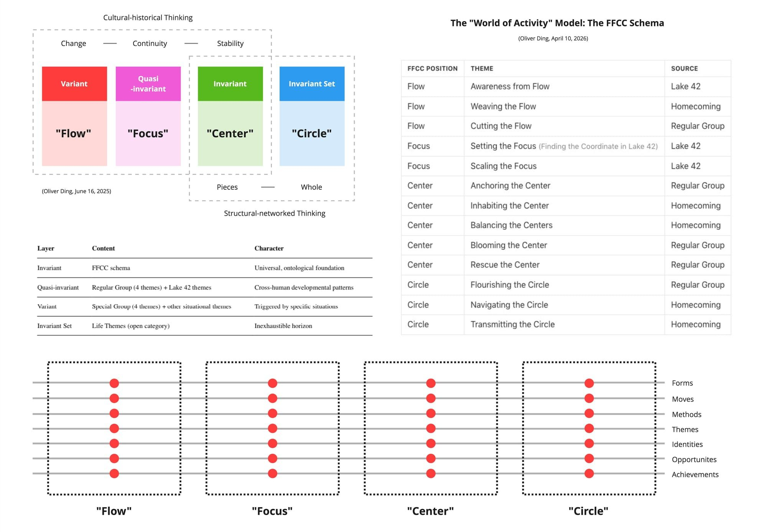The height and width of the screenshot is (532, 767).
Task: Click the SOURCE column header
Action: click(684, 69)
